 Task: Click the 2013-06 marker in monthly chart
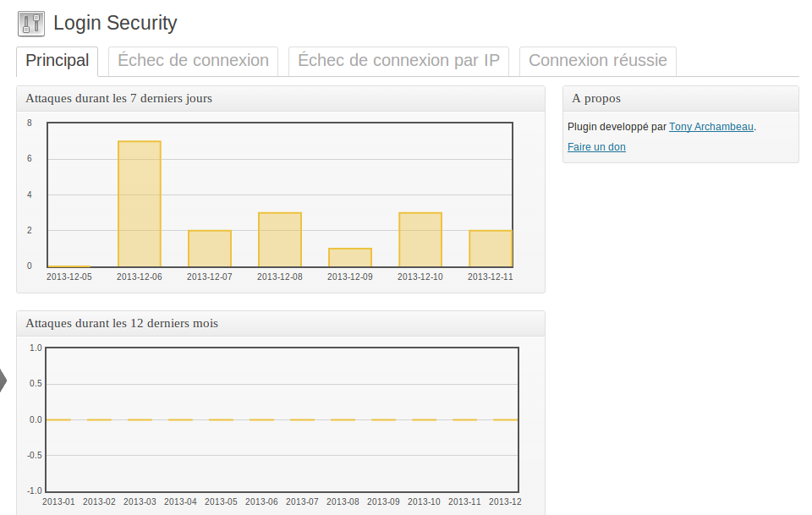(x=261, y=419)
